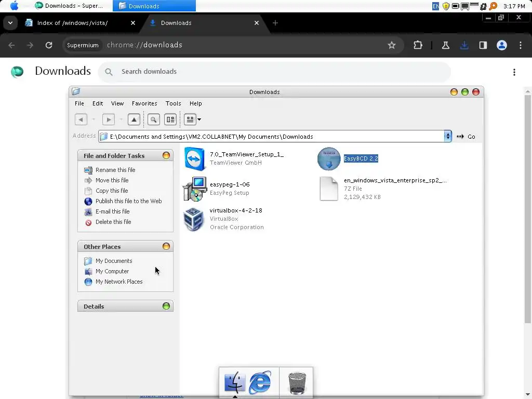The width and height of the screenshot is (532, 399).
Task: Expand the Details panel
Action: [x=166, y=306]
